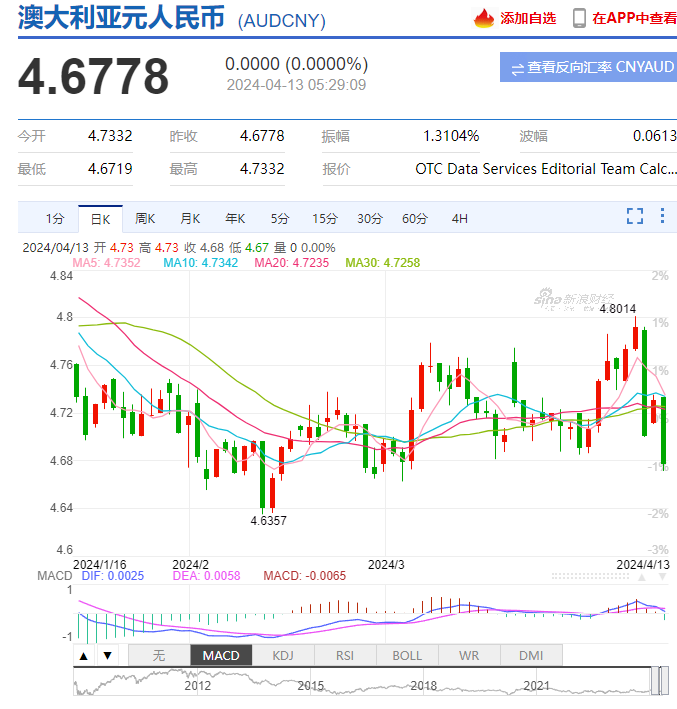Turn off indicators with 无 option

pos(158,656)
